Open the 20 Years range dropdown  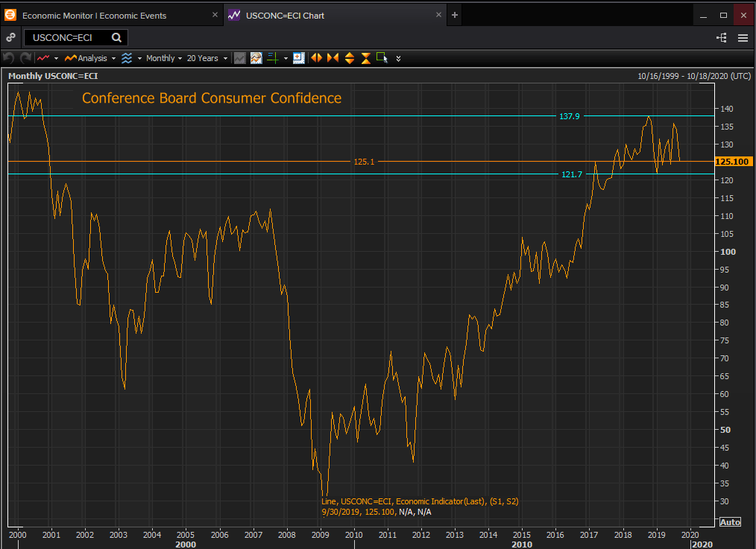[206, 58]
